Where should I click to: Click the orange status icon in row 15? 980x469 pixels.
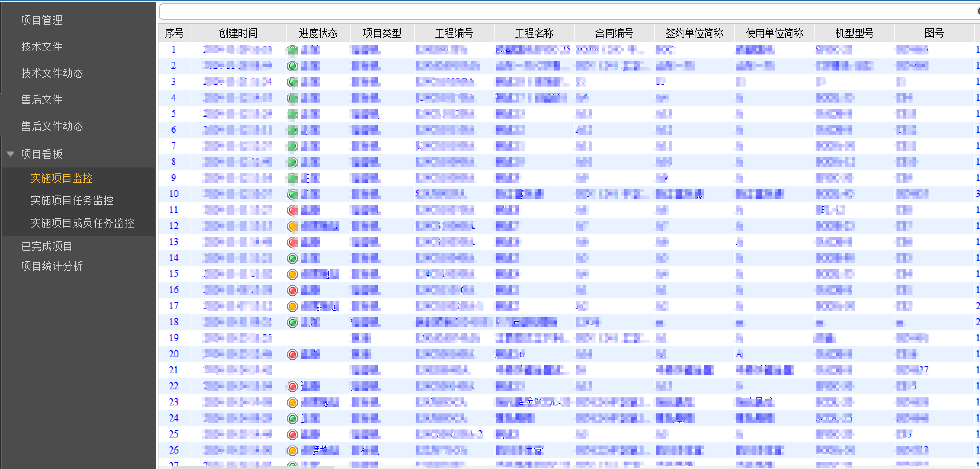pyautogui.click(x=292, y=275)
